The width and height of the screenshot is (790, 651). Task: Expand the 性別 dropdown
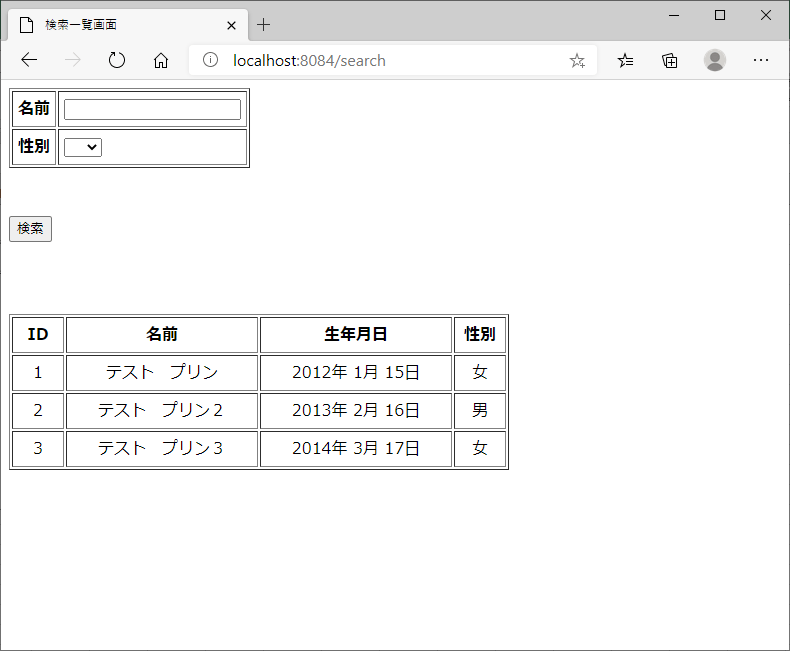click(x=83, y=147)
